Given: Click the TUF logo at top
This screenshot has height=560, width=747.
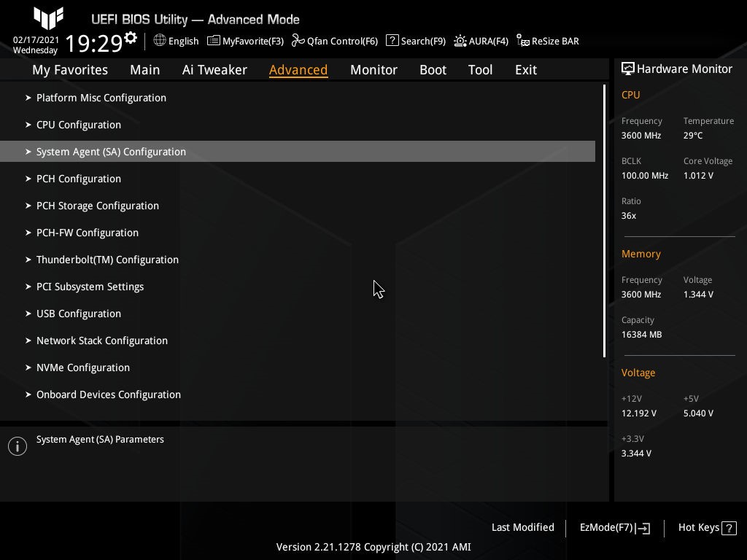Looking at the screenshot, I should pos(49,18).
